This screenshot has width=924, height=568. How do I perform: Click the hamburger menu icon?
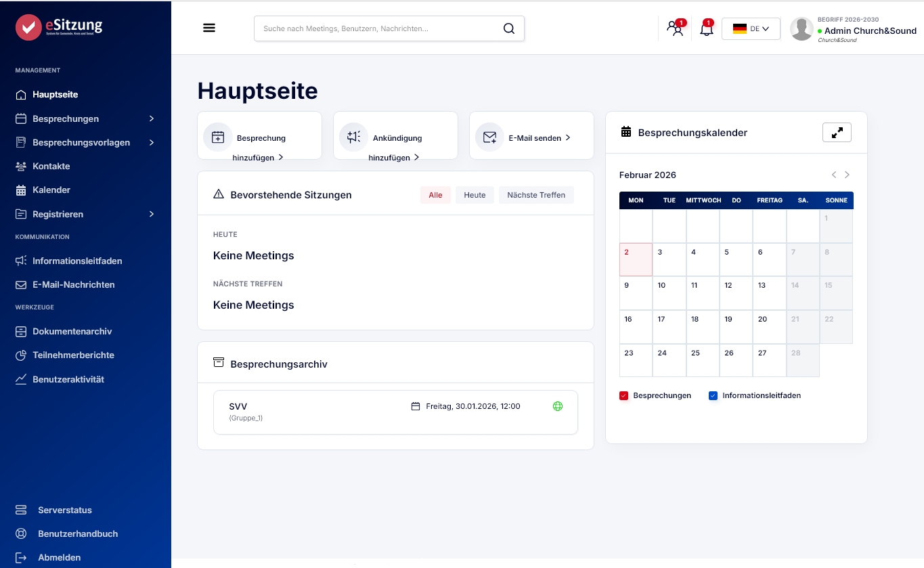tap(209, 28)
